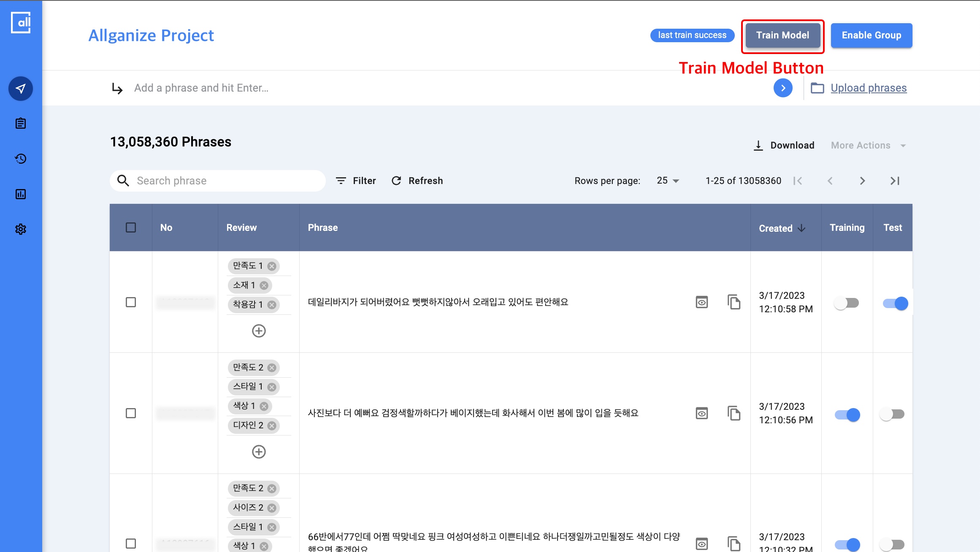Click the No column header
Viewport: 980px width, 552px height.
pyautogui.click(x=166, y=227)
